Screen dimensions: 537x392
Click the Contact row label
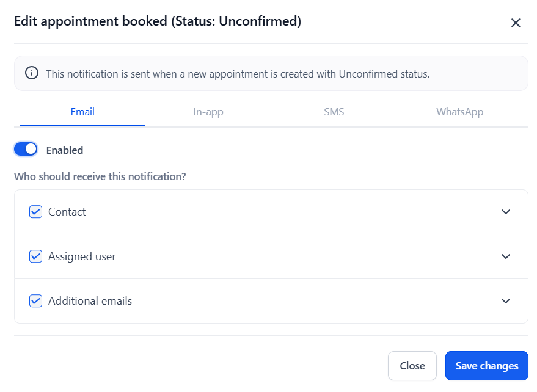pos(67,212)
